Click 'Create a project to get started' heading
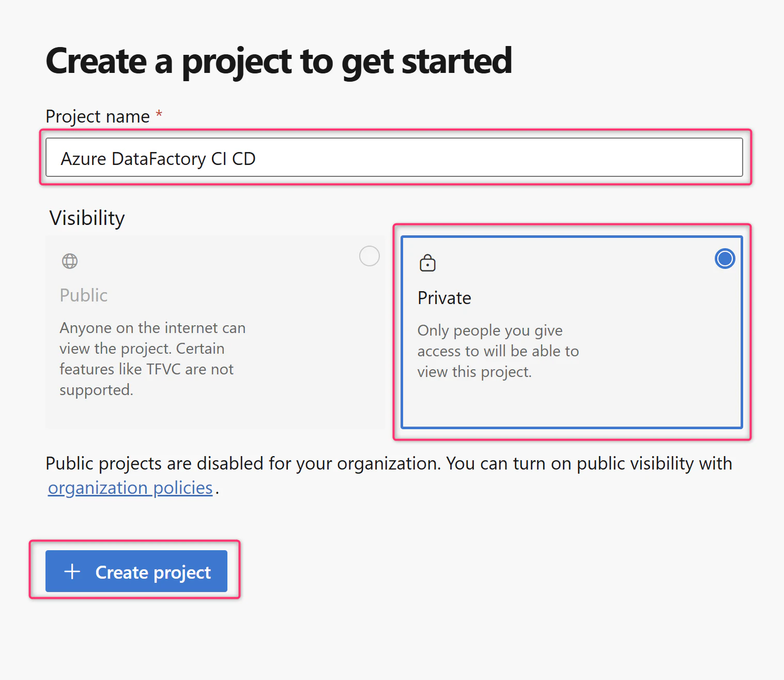 click(x=279, y=61)
